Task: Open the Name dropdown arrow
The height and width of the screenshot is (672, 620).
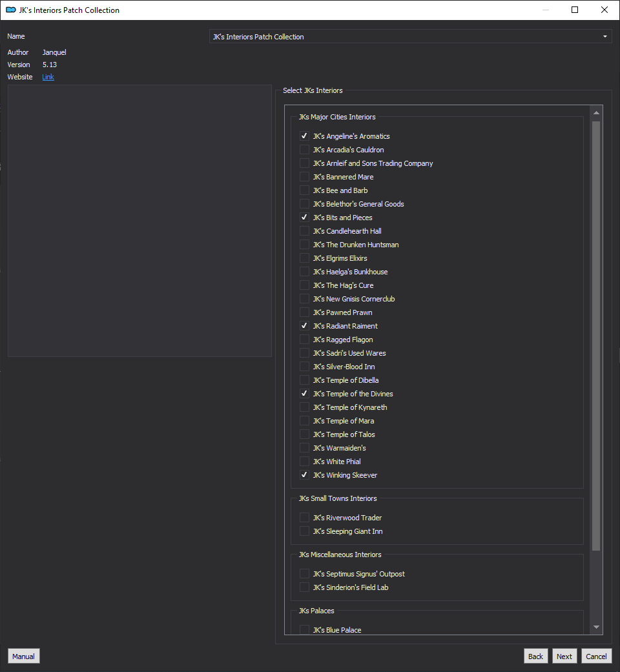Action: [605, 36]
